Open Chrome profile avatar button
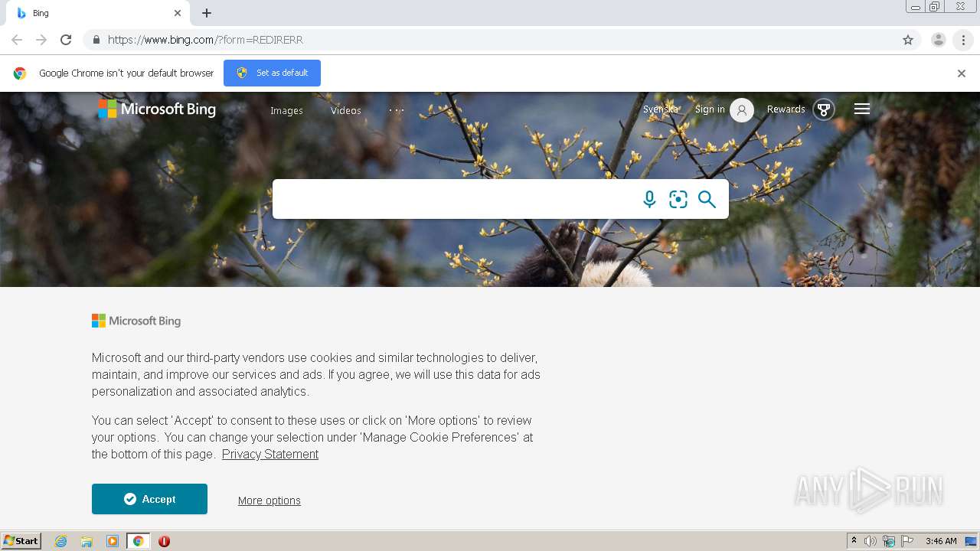The width and height of the screenshot is (980, 551). [x=938, y=40]
